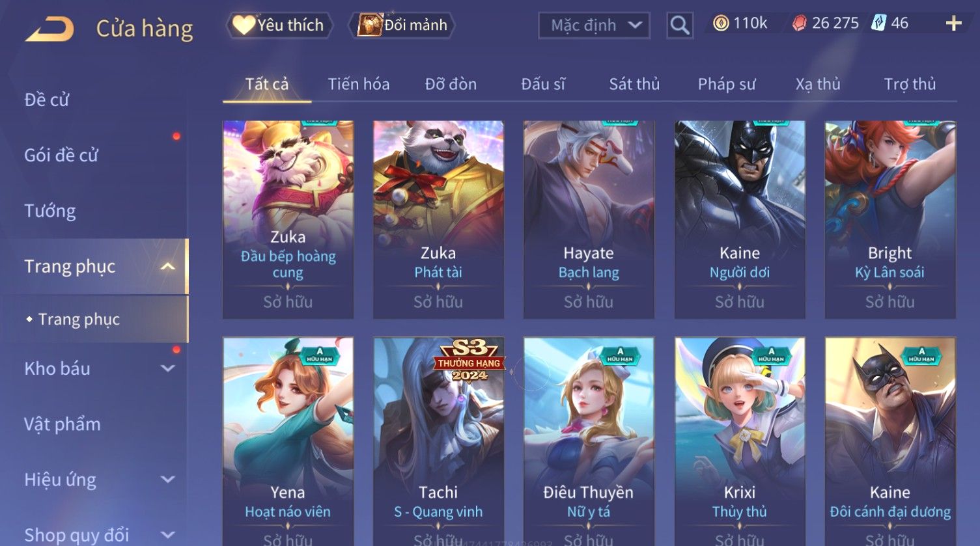Open Đổi mảnh chest icon
The image size is (980, 546).
[369, 25]
